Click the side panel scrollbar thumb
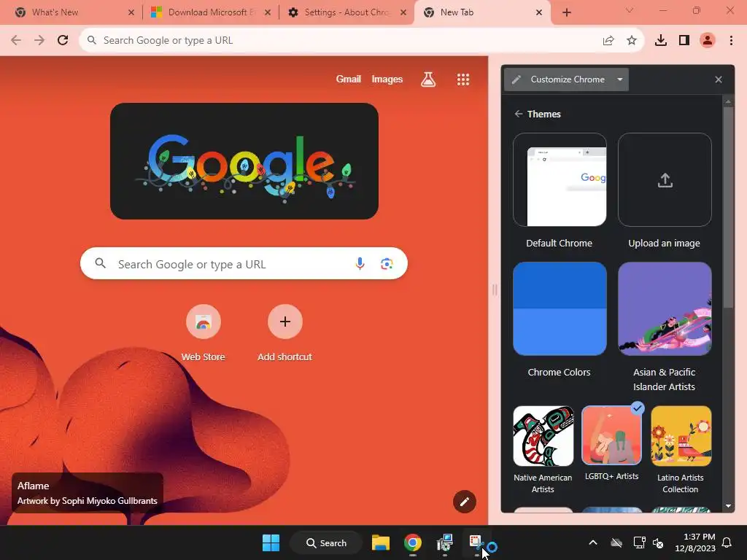The image size is (747, 560). click(x=728, y=207)
